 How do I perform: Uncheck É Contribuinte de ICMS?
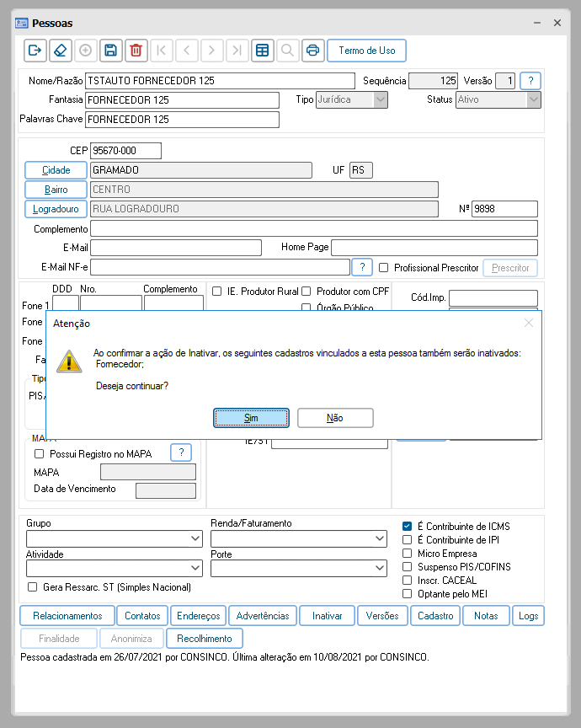pos(407,526)
